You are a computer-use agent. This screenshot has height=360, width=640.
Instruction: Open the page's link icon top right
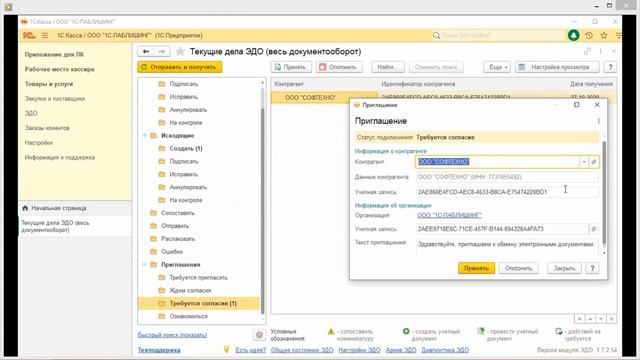587,51
